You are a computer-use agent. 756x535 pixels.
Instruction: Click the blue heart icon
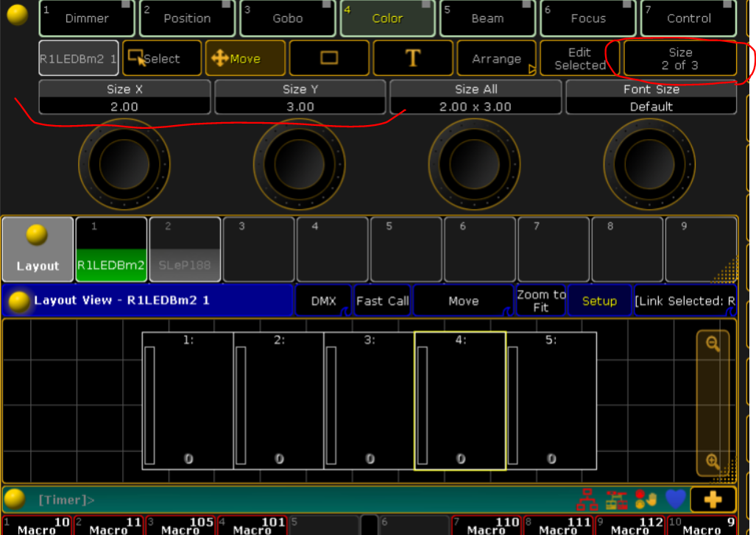point(675,500)
